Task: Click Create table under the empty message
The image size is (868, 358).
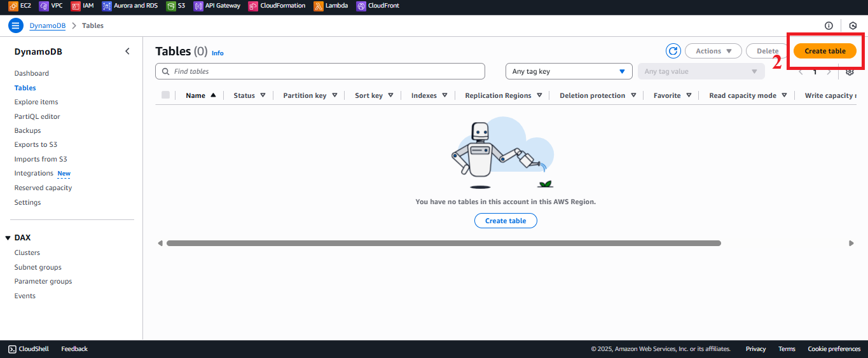Action: click(506, 221)
